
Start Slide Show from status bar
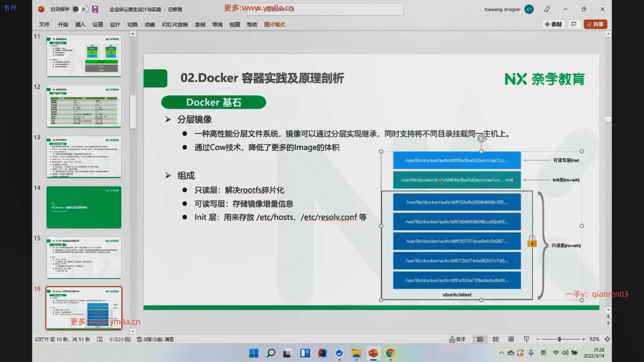[x=526, y=339]
